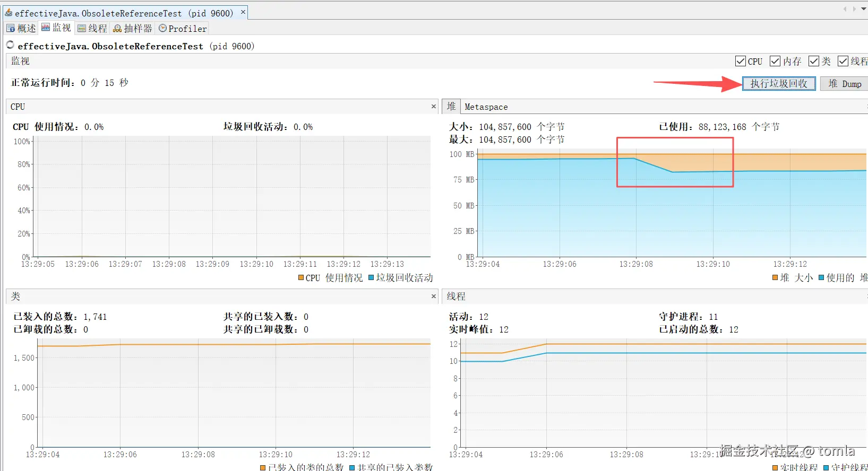Click the 共享的已装入数 0 value
This screenshot has width=868, height=471.
tap(306, 317)
